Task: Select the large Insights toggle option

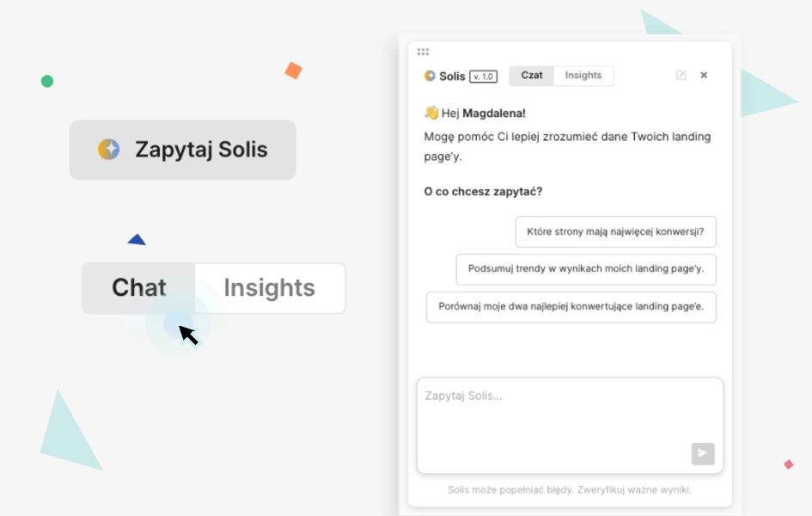Action: point(269,288)
